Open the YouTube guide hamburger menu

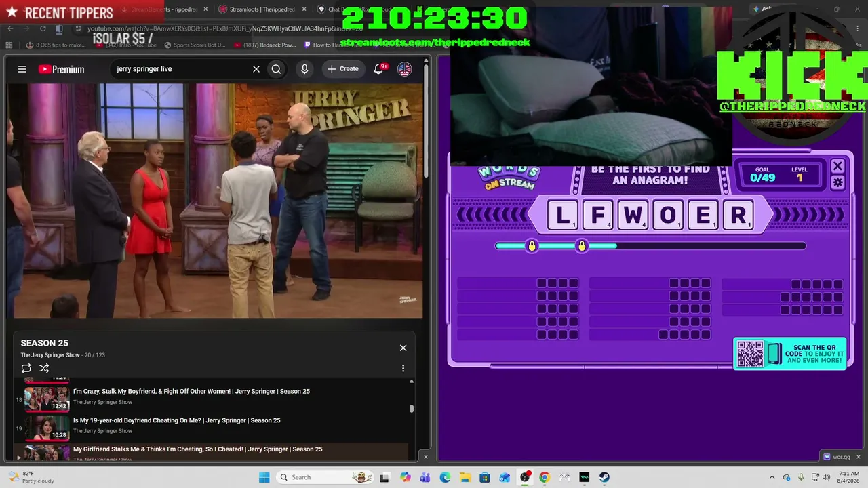pyautogui.click(x=22, y=69)
